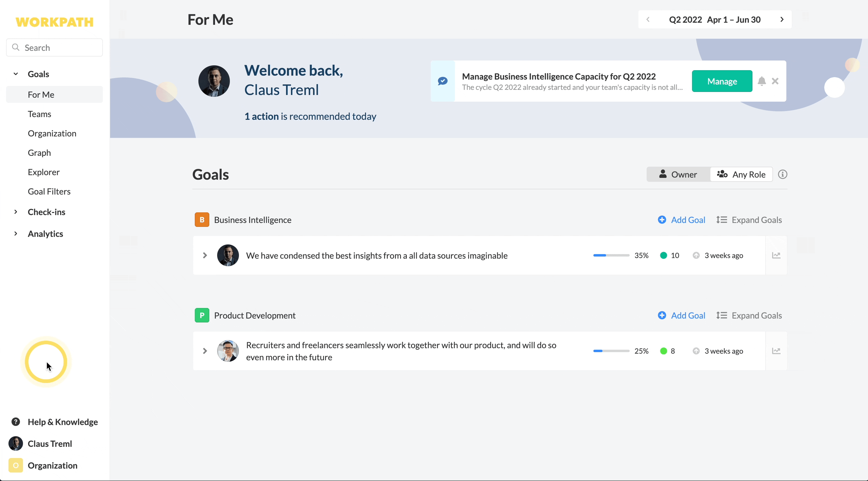Viewport: 868px width, 481px height.
Task: Click owner avatar on 'best insights' goal
Action: point(228,255)
